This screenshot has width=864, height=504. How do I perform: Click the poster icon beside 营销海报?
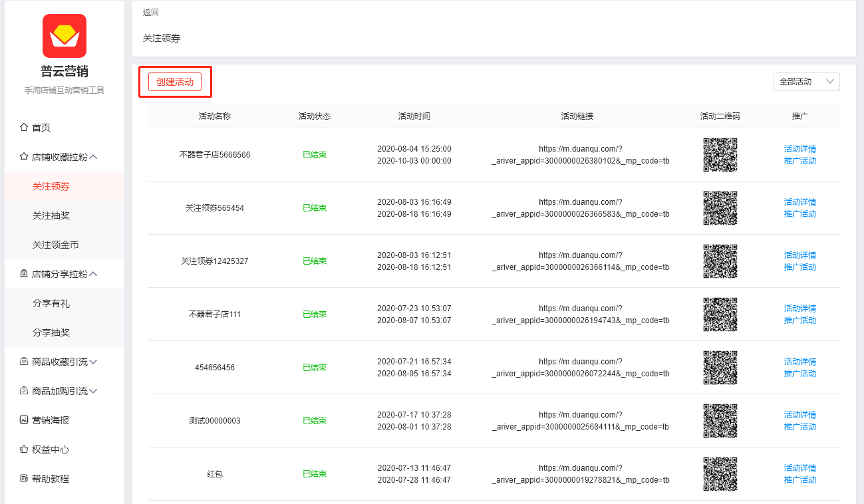coord(24,420)
